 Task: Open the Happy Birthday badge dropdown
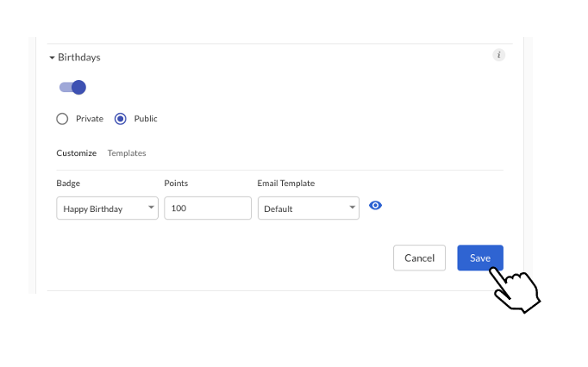click(x=107, y=208)
